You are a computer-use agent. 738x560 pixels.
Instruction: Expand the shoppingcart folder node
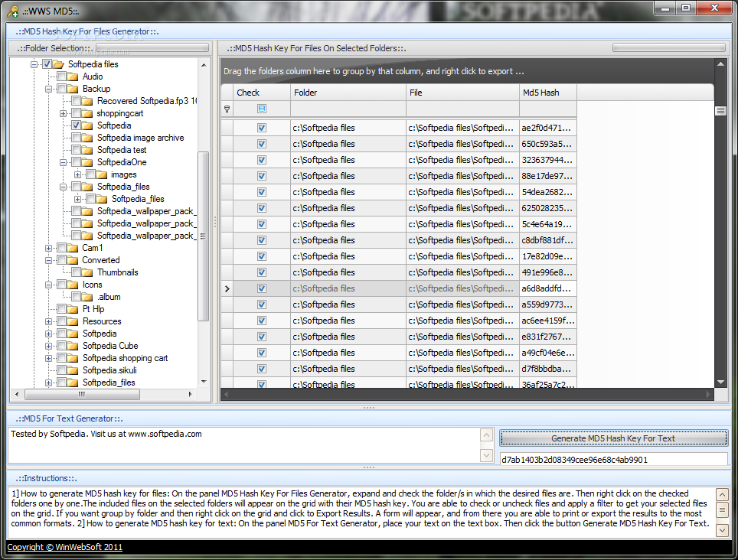click(63, 113)
